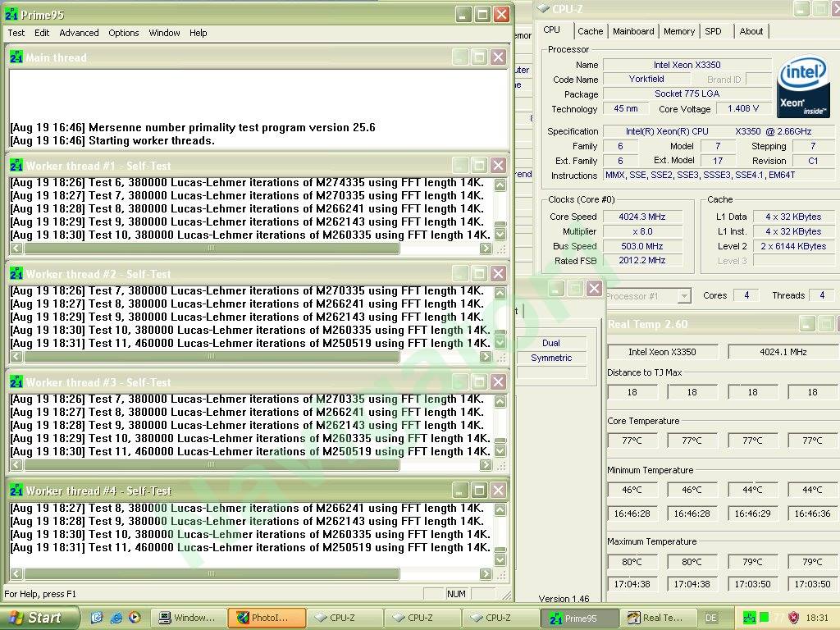Open the Options menu in Prime95
Image resolution: width=840 pixels, height=630 pixels.
coord(124,33)
